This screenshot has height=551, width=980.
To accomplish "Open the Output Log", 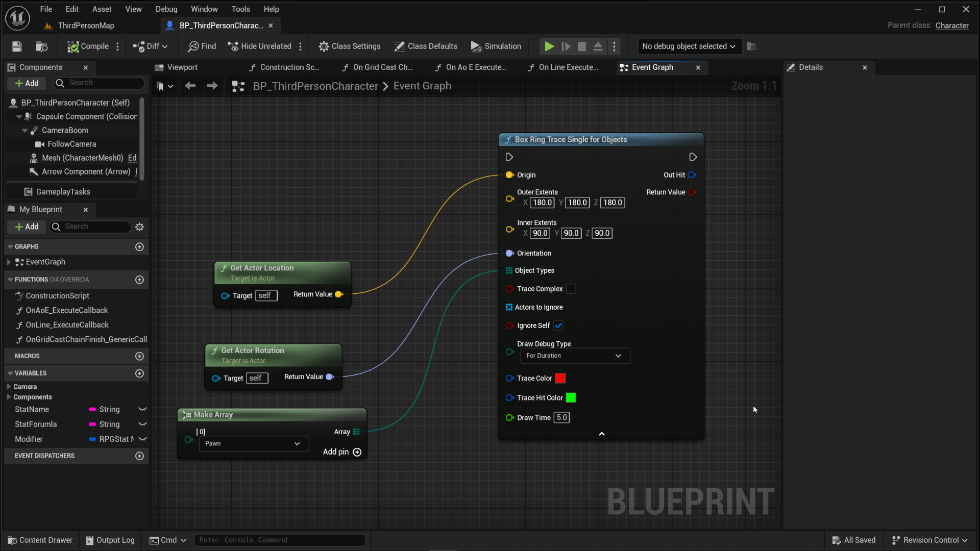I will pos(110,540).
